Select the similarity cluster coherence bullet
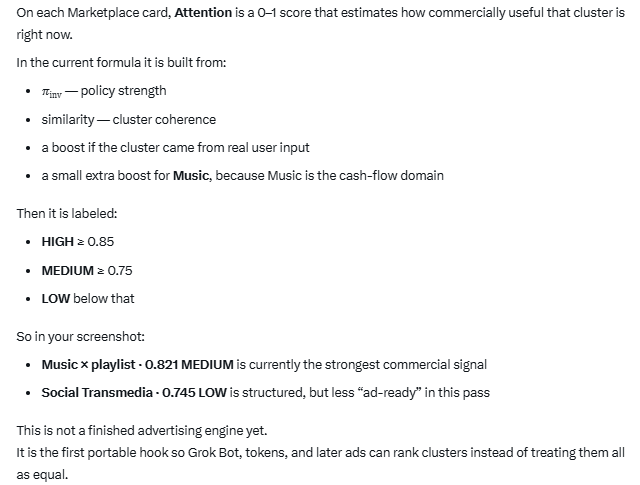Viewport: 640px width, 485px height. (129, 120)
